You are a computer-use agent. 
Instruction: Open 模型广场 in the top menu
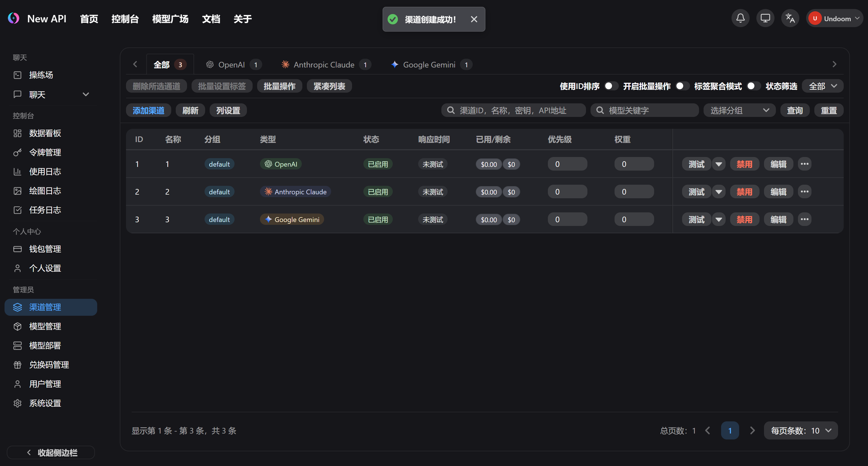pyautogui.click(x=170, y=19)
